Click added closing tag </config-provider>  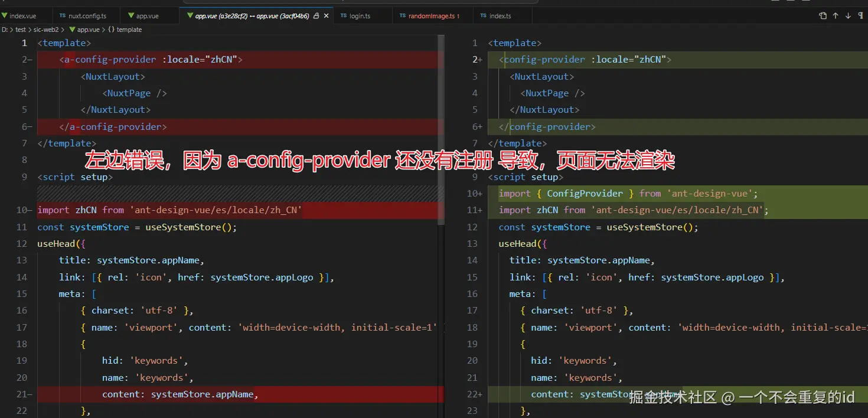[x=547, y=126]
